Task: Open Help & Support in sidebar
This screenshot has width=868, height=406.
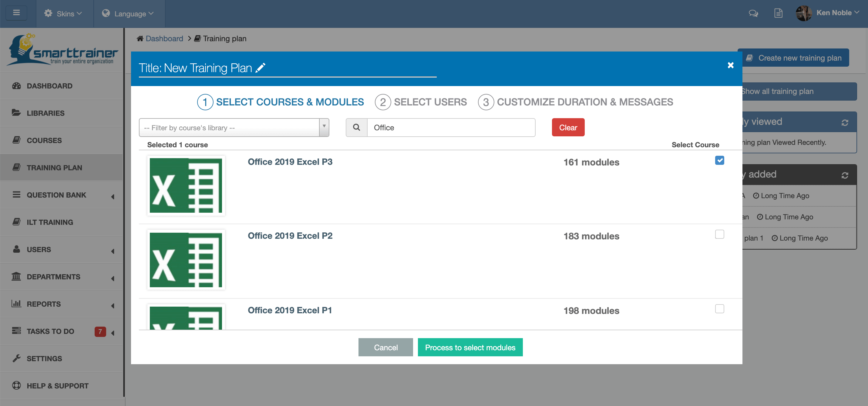Action: 61,386
